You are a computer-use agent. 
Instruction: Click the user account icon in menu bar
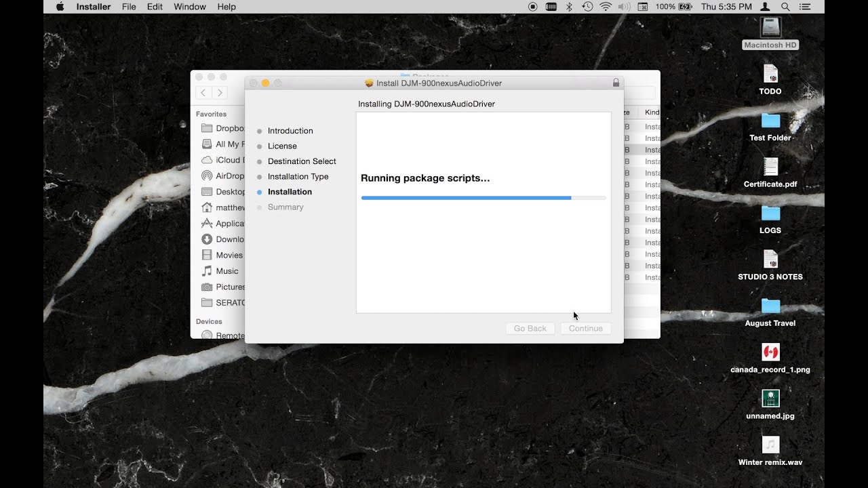[765, 7]
